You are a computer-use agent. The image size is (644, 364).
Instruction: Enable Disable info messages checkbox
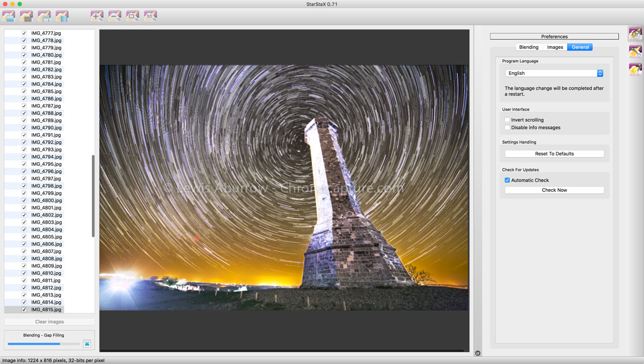[507, 128]
